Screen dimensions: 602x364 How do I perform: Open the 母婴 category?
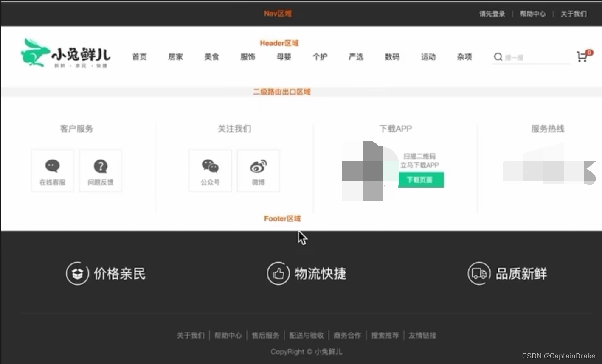point(284,57)
